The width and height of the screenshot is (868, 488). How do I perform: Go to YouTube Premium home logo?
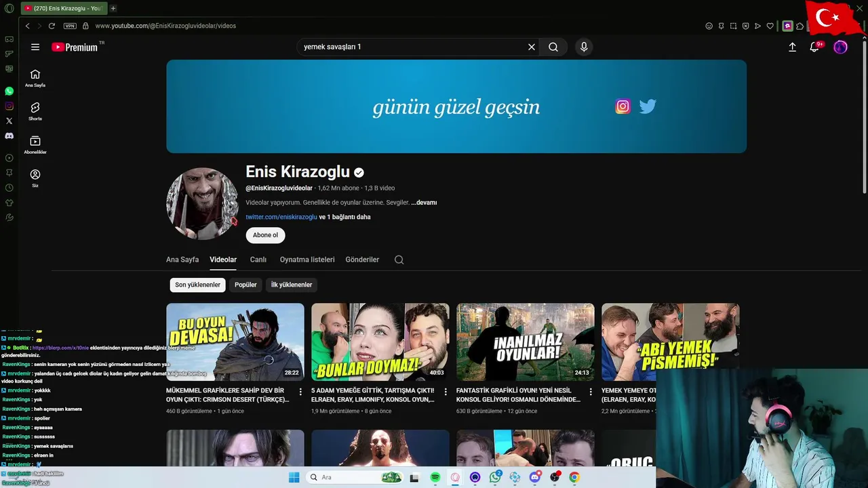76,47
